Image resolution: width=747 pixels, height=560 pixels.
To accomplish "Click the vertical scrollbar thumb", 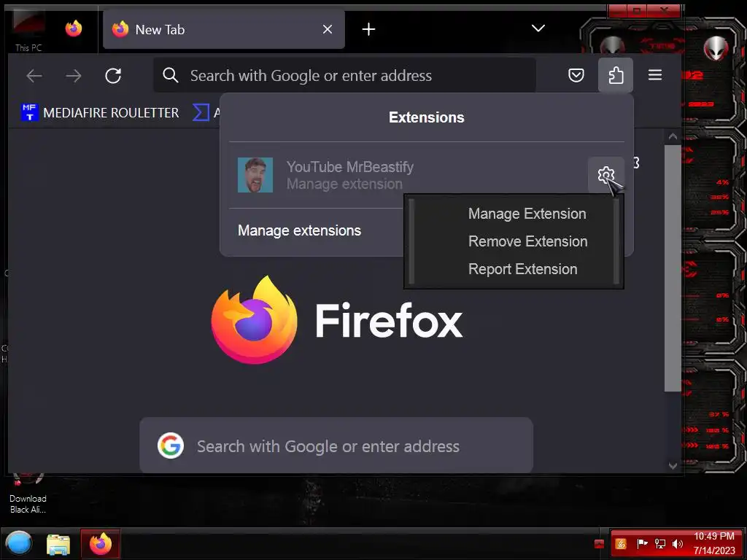I will (673, 268).
